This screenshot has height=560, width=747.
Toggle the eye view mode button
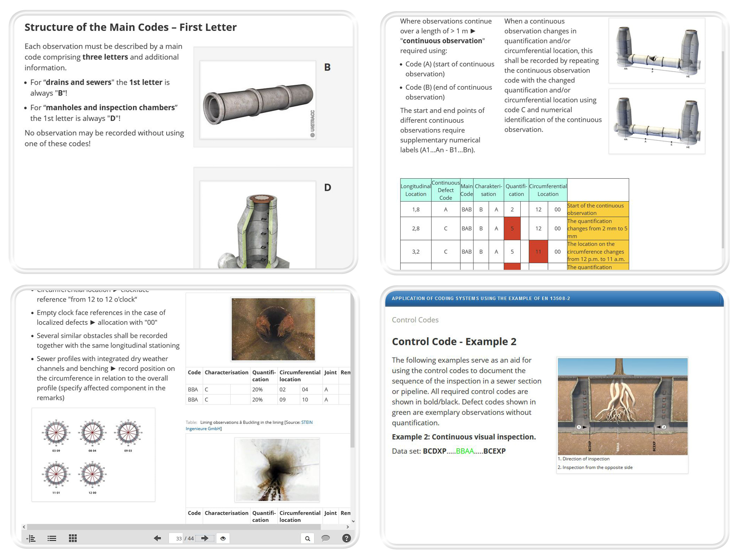(x=223, y=538)
